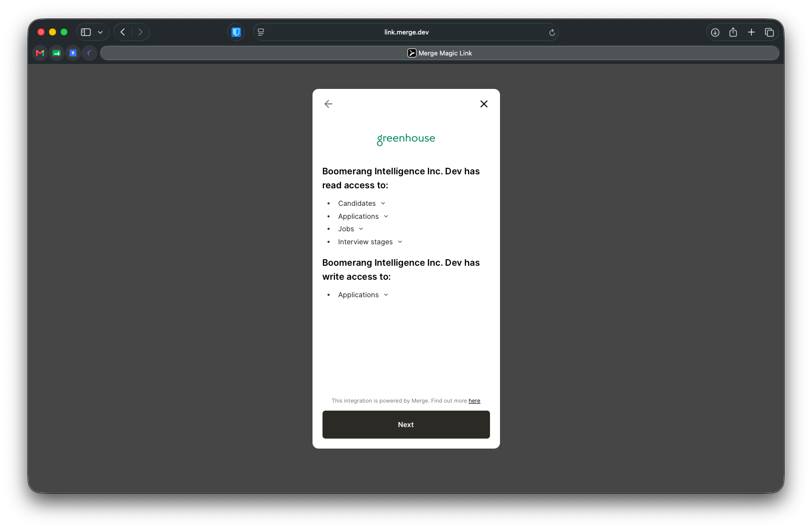The image size is (812, 530).
Task: Open the Gmail pinned tab
Action: pyautogui.click(x=40, y=53)
